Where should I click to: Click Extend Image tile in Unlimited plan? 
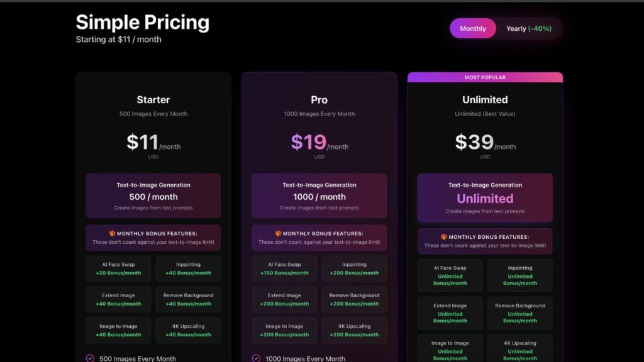point(450,312)
